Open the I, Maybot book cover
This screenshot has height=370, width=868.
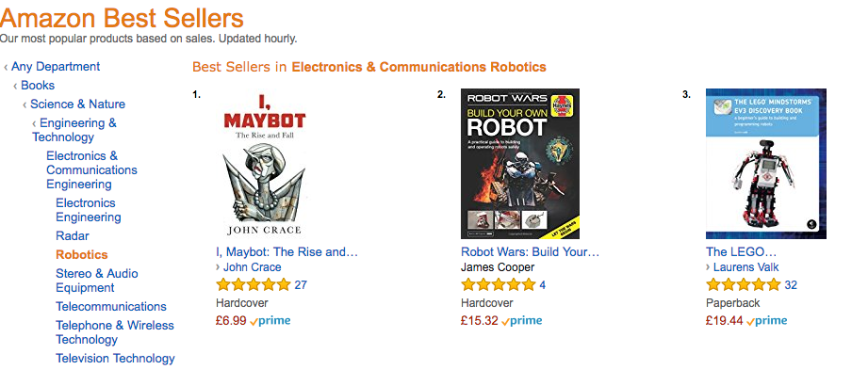pos(263,164)
